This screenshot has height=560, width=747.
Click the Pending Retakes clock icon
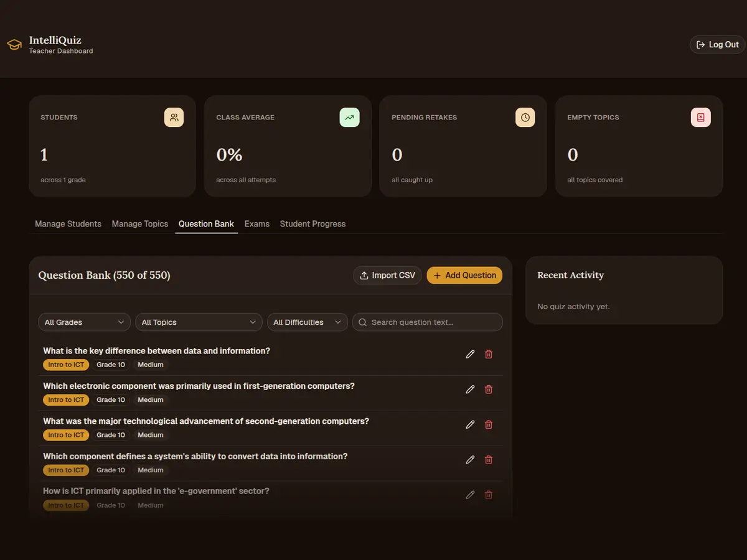point(525,117)
